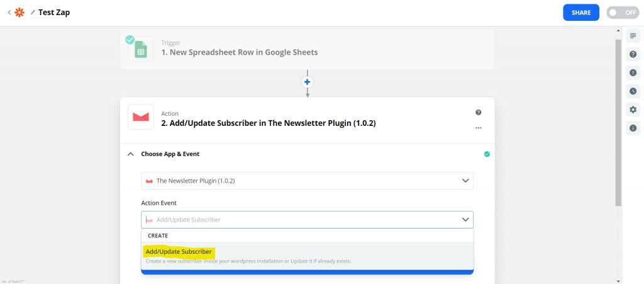The height and width of the screenshot is (284, 644).
Task: Go back using the left arrow
Action: tap(9, 13)
